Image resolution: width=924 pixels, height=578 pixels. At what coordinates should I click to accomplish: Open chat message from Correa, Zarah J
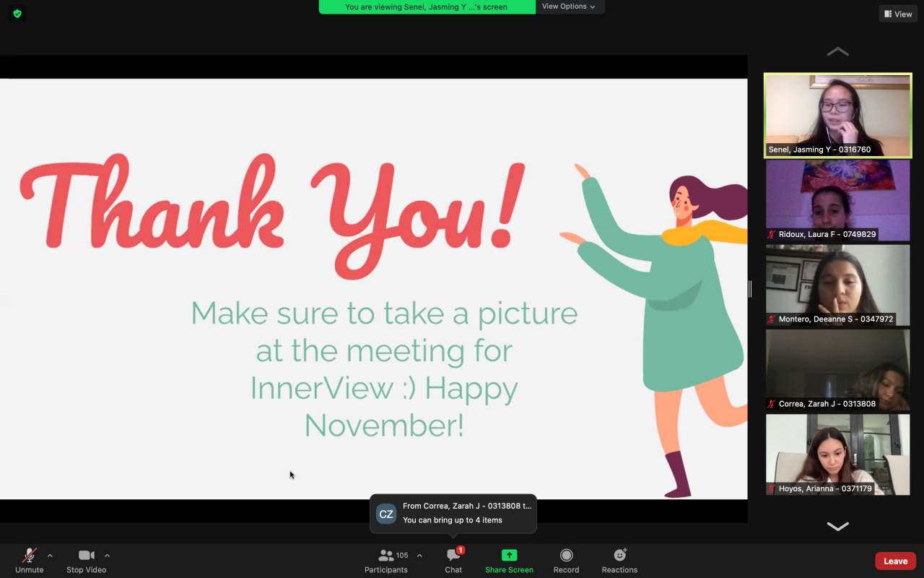pos(453,513)
